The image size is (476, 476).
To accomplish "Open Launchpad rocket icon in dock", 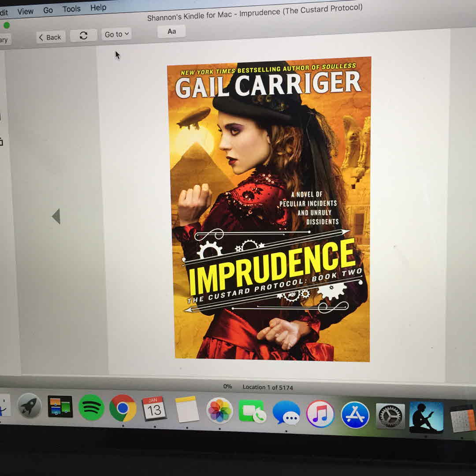I will click(30, 405).
